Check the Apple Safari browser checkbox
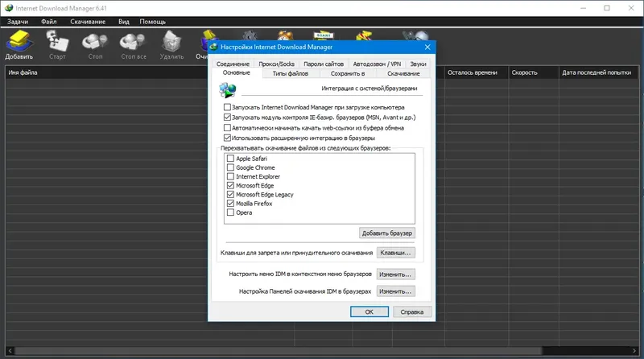644x359 pixels. click(230, 158)
